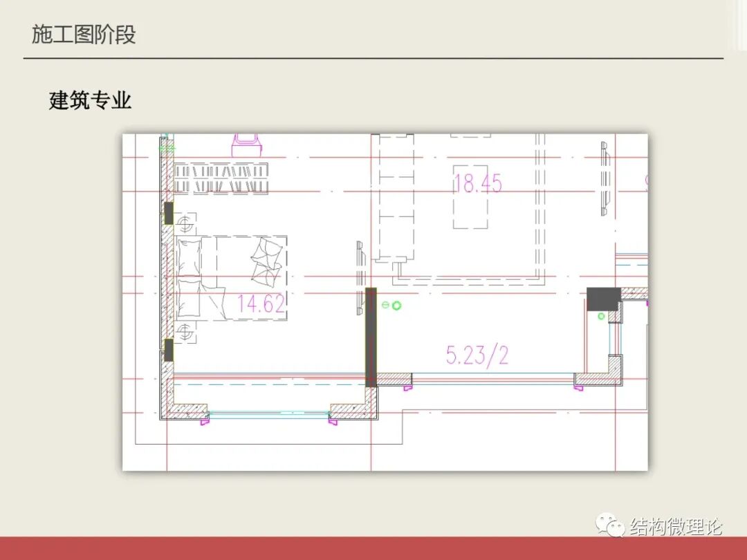Screen dimensions: 747x560
Task: Click the bedroom area label 14.62
Action: tap(261, 303)
